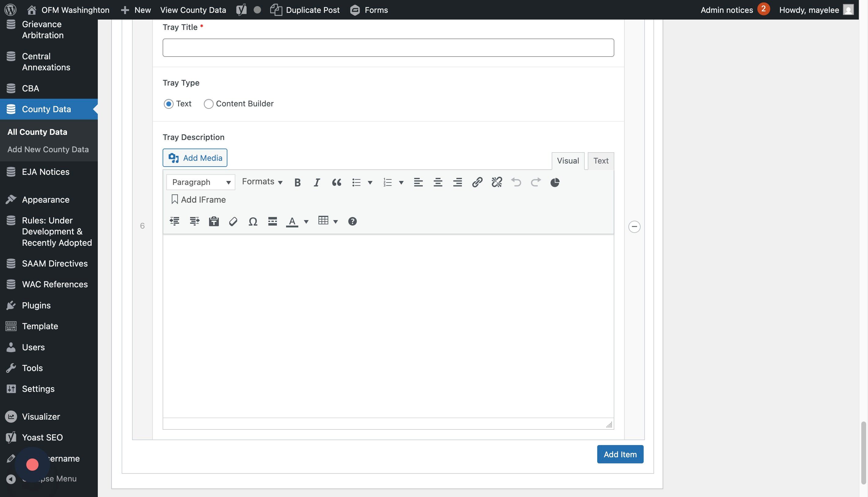The height and width of the screenshot is (497, 868).
Task: Click the remove link icon
Action: (x=497, y=182)
